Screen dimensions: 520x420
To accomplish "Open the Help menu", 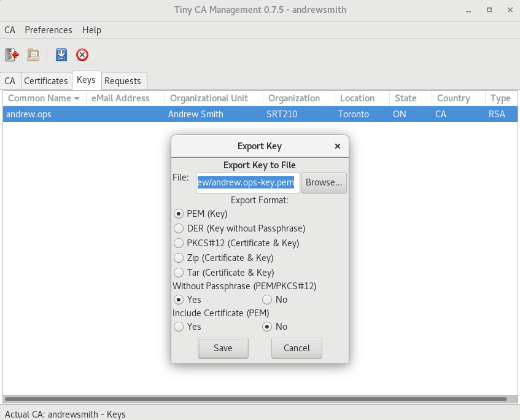I will click(91, 30).
